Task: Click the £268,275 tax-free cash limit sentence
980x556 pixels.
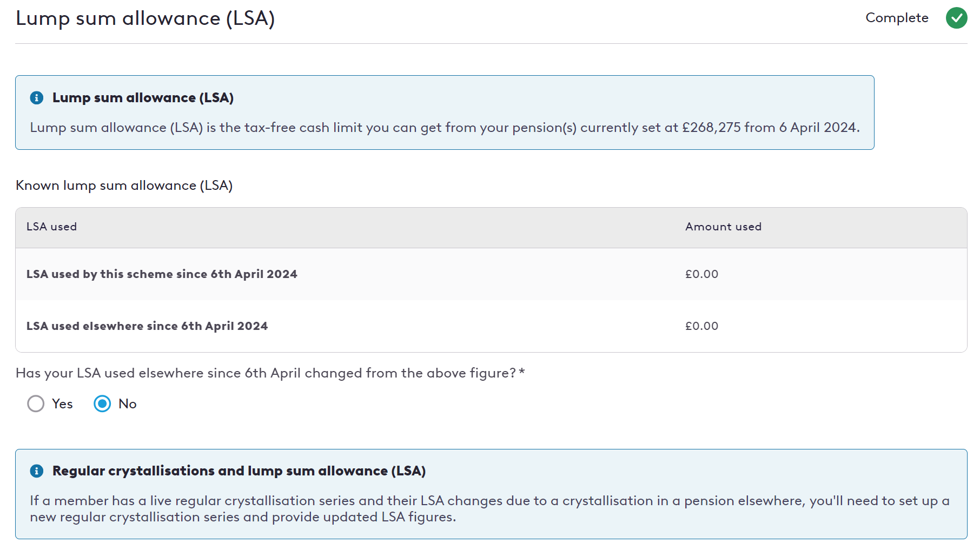Action: [445, 128]
